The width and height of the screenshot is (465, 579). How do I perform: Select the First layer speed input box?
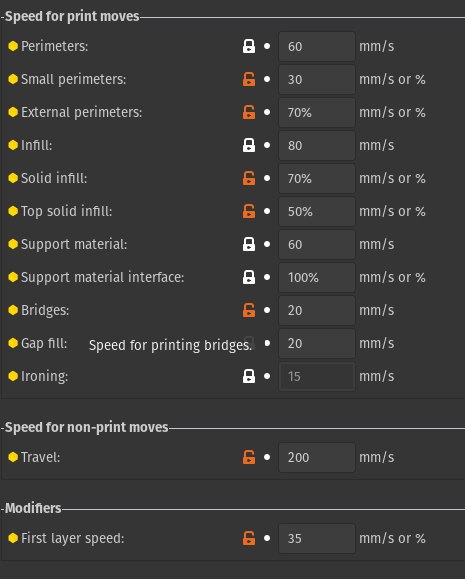tap(317, 538)
